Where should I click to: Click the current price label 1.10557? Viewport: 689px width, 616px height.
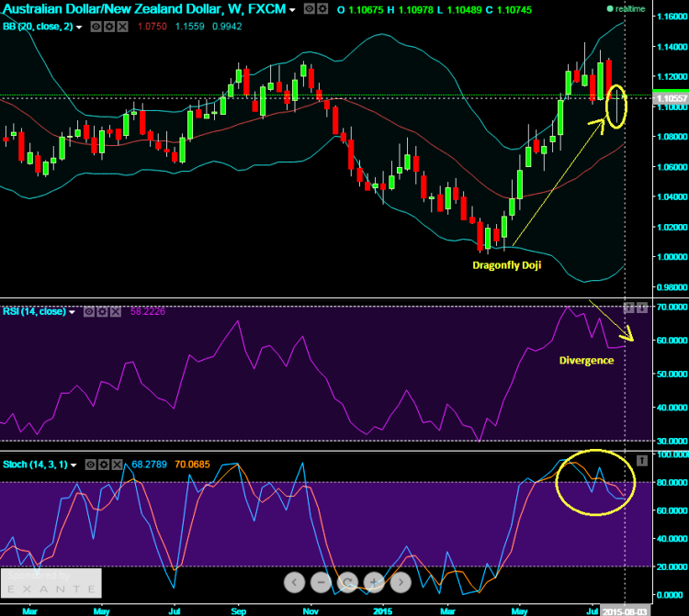click(x=671, y=98)
